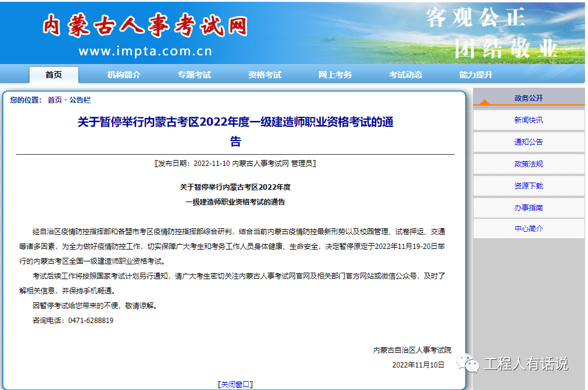588x390 pixels.
Task: Click the 政务公开 sidebar header
Action: pos(529,98)
